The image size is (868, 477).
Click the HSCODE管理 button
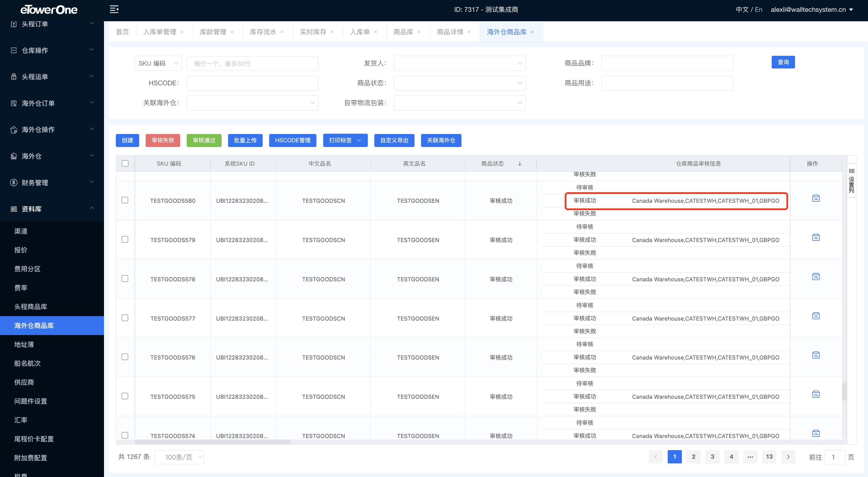(292, 141)
